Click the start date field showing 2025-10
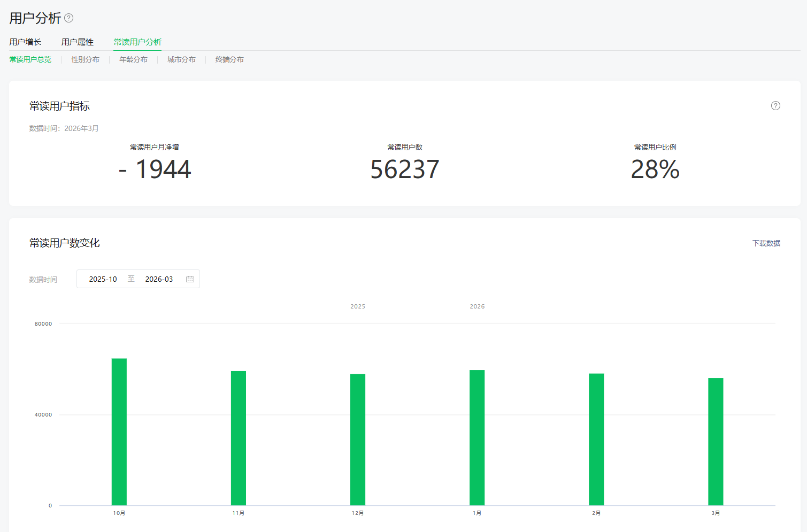 click(103, 279)
